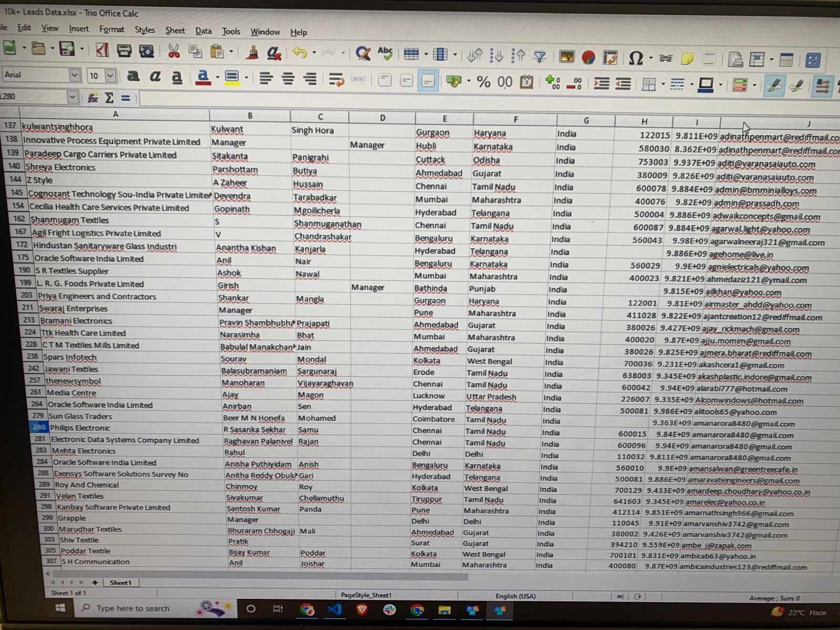Open the Undo history dropdown arrow
This screenshot has height=630, width=840.
pyautogui.click(x=314, y=53)
